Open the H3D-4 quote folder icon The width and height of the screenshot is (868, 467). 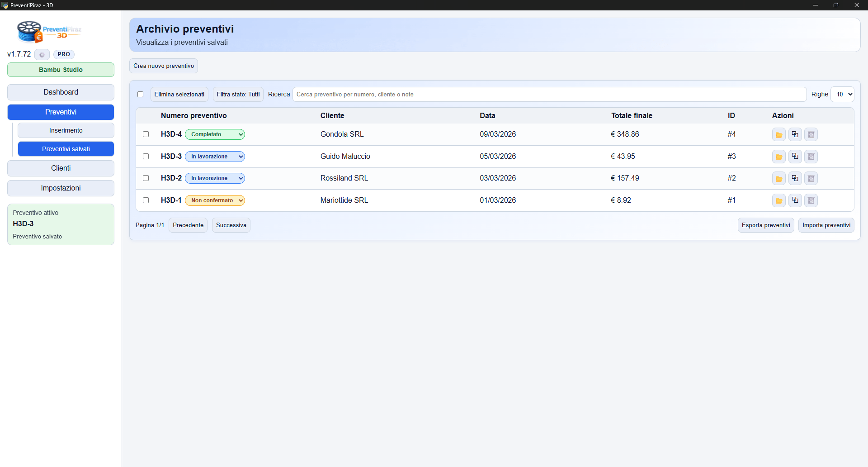tap(778, 135)
